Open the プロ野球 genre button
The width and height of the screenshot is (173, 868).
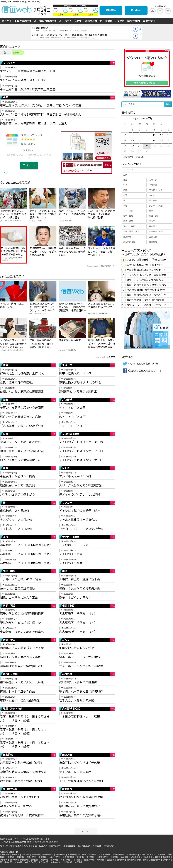[x=159, y=185]
